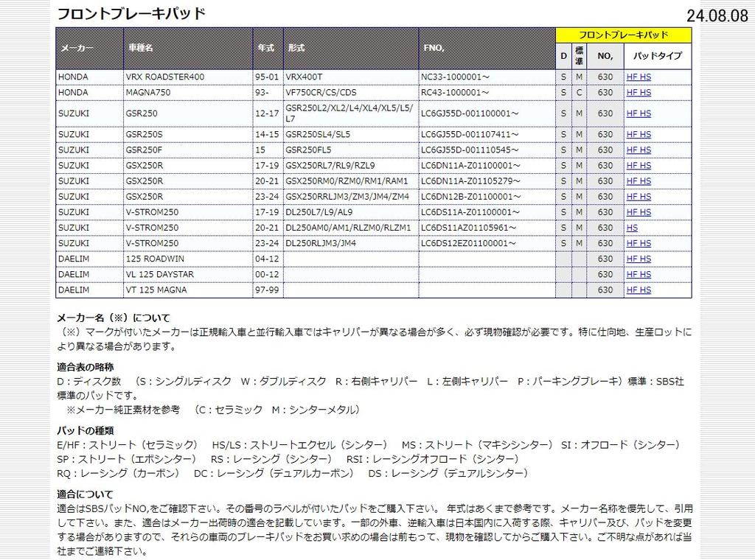
Task: Open HF HS link for MAGNA750
Action: point(639,92)
